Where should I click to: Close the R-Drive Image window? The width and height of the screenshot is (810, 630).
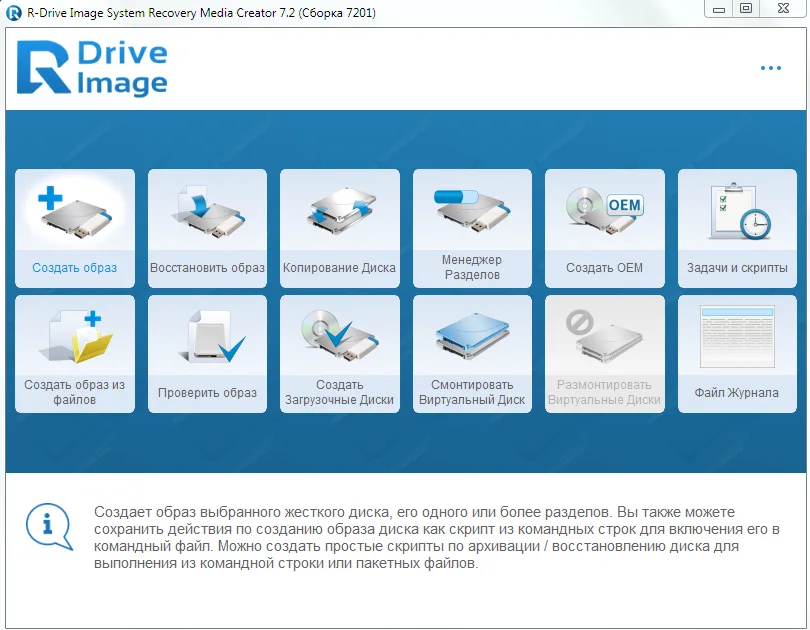tap(783, 9)
